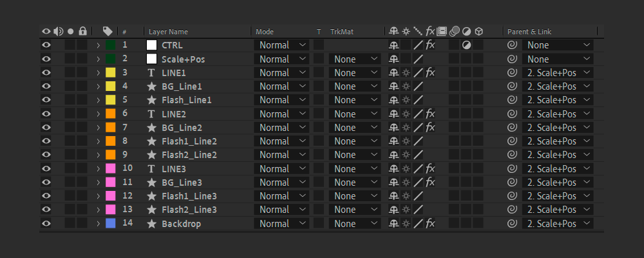Image resolution: width=644 pixels, height=258 pixels.
Task: Toggle visibility of LINE1 layer
Action: (x=46, y=73)
